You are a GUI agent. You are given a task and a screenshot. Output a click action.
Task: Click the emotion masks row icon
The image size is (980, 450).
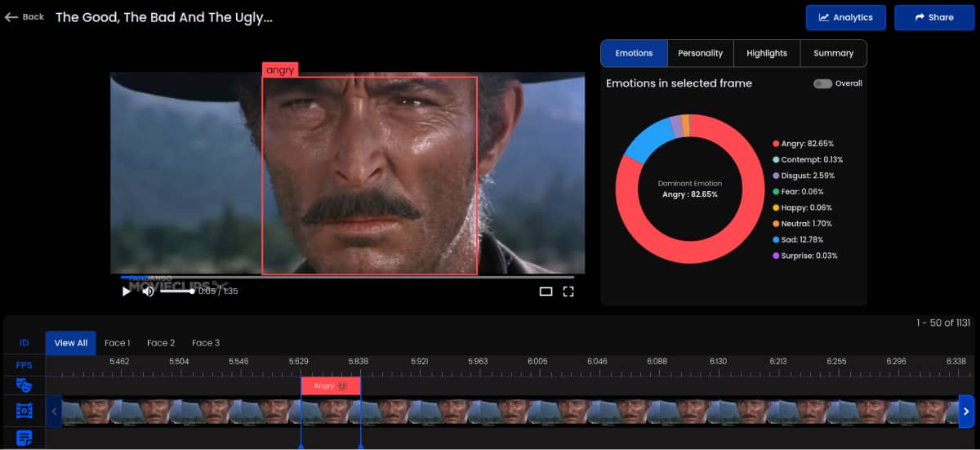24,385
